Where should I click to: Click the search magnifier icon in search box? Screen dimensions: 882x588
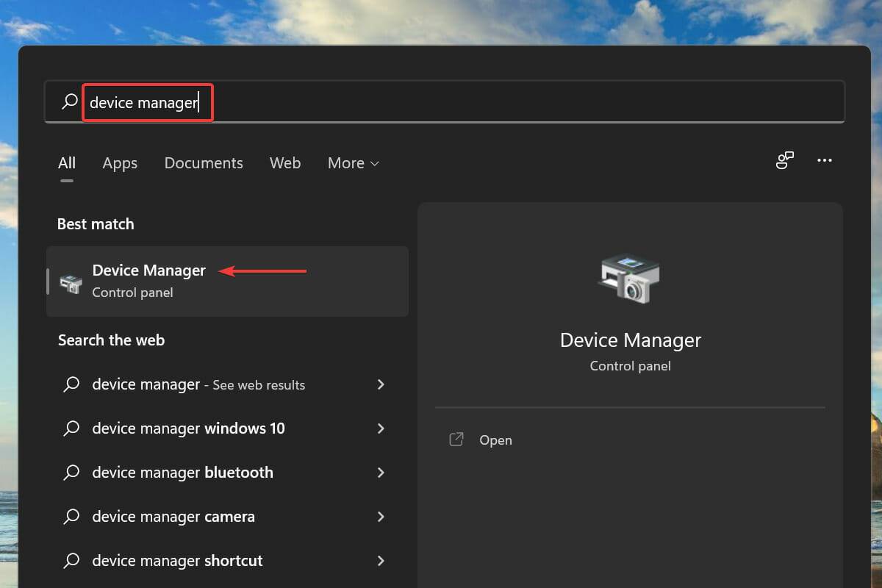(70, 102)
